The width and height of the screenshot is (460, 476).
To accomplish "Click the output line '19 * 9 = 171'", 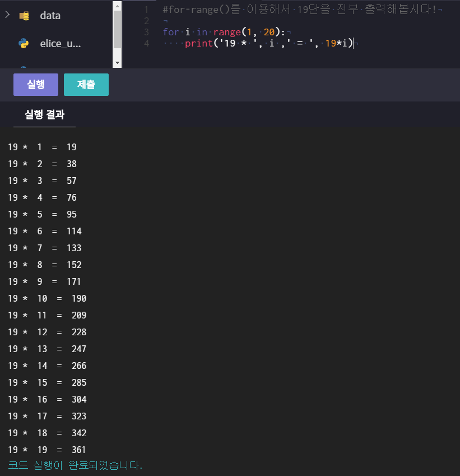I will coord(45,281).
